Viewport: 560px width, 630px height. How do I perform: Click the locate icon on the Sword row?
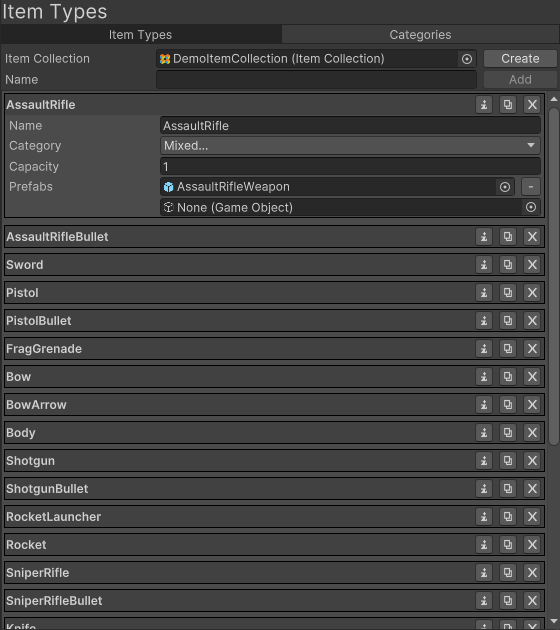point(484,265)
